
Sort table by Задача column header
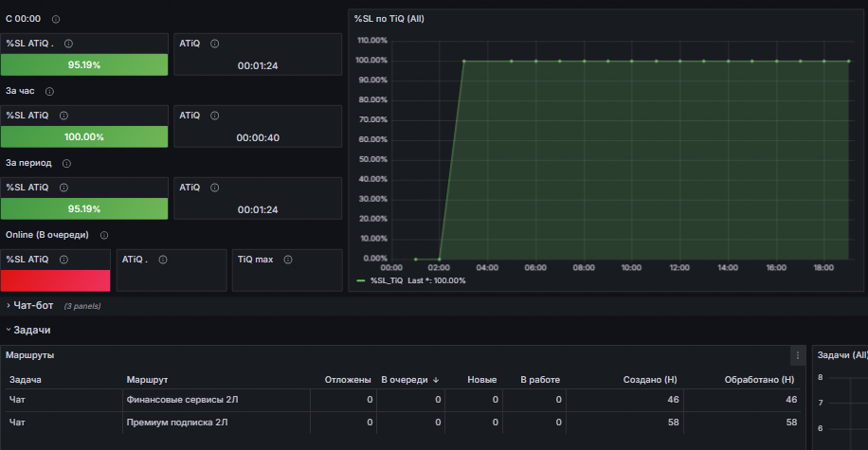coord(26,380)
